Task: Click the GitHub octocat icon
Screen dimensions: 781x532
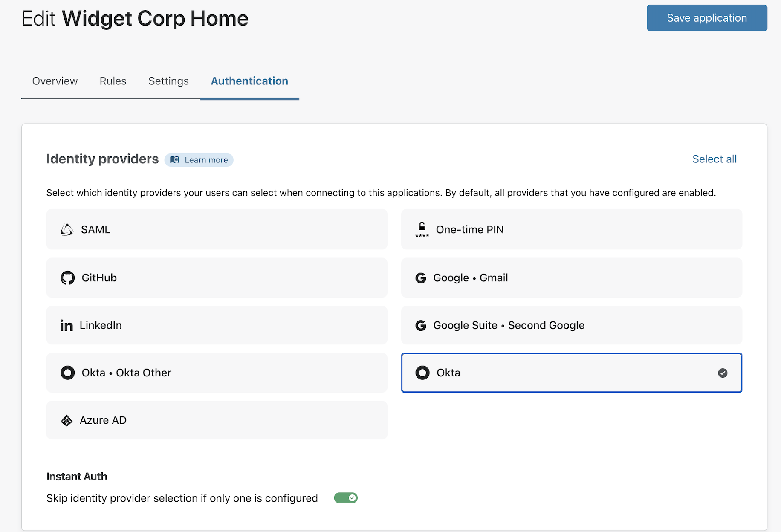Action: (67, 278)
